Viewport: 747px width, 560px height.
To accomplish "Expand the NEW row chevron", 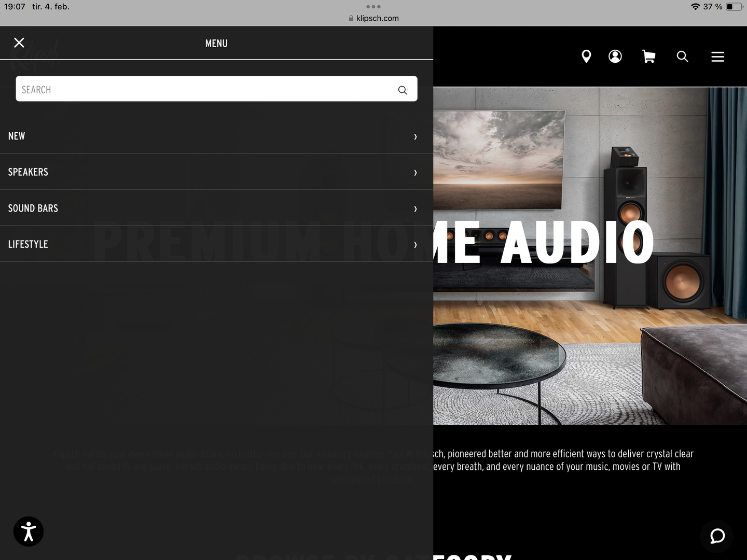I will coord(416,137).
